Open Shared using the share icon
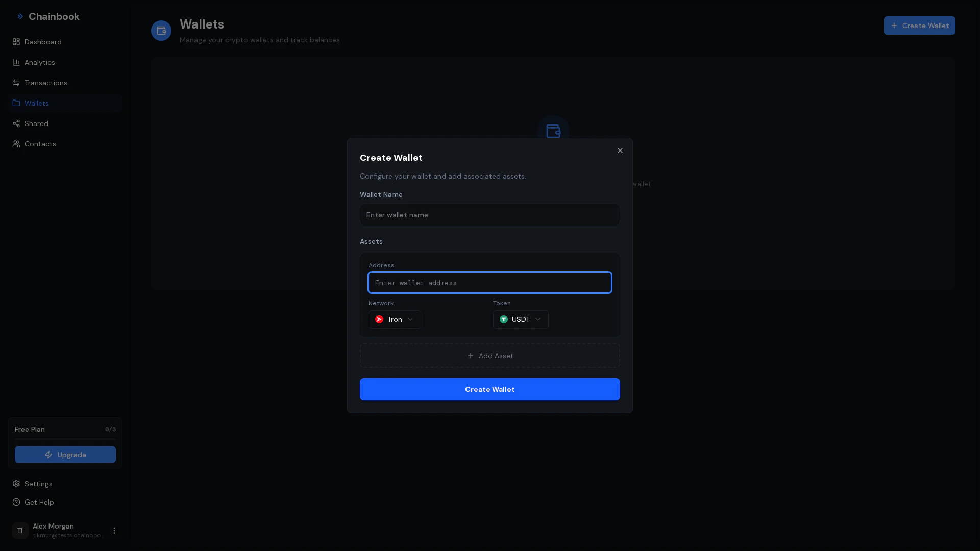Image resolution: width=980 pixels, height=551 pixels. coord(16,123)
